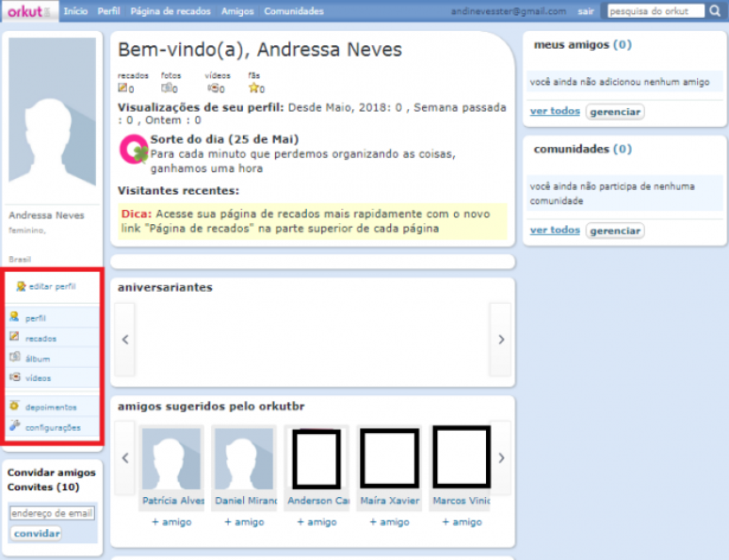Focus the pesquisa do orkut search box
Image resolution: width=729 pixels, height=560 pixels.
(x=656, y=11)
